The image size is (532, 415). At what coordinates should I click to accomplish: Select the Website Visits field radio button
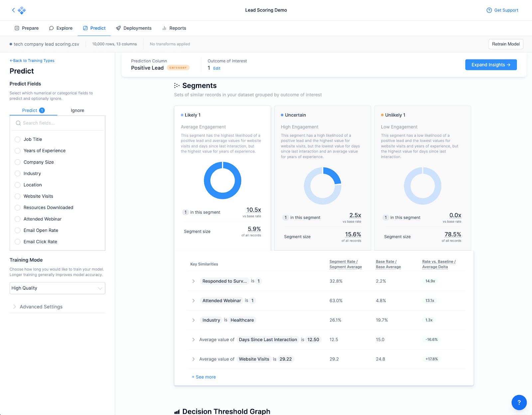pos(18,196)
